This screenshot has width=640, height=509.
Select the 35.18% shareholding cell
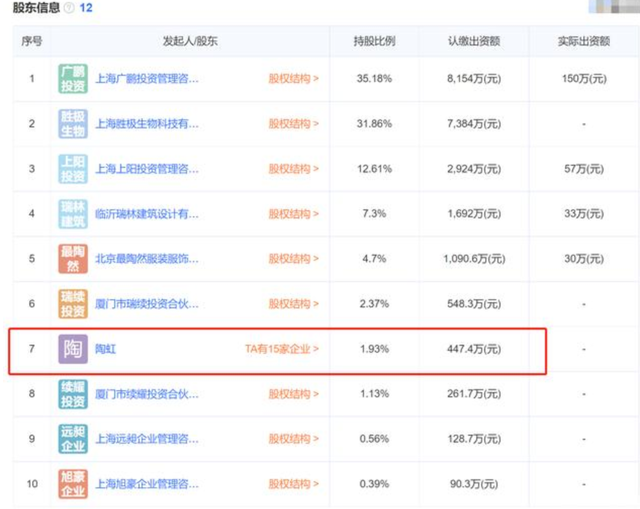click(x=374, y=78)
